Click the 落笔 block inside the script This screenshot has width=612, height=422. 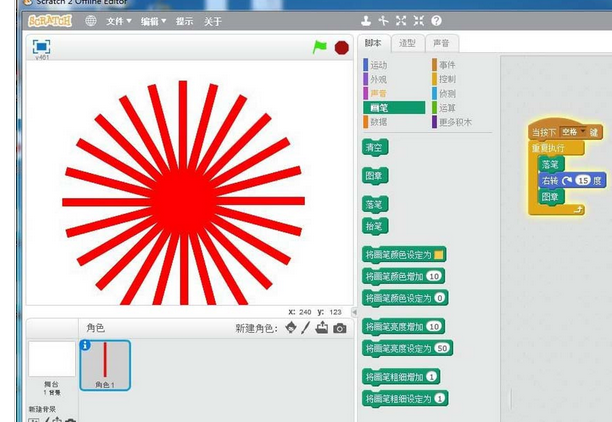point(551,164)
